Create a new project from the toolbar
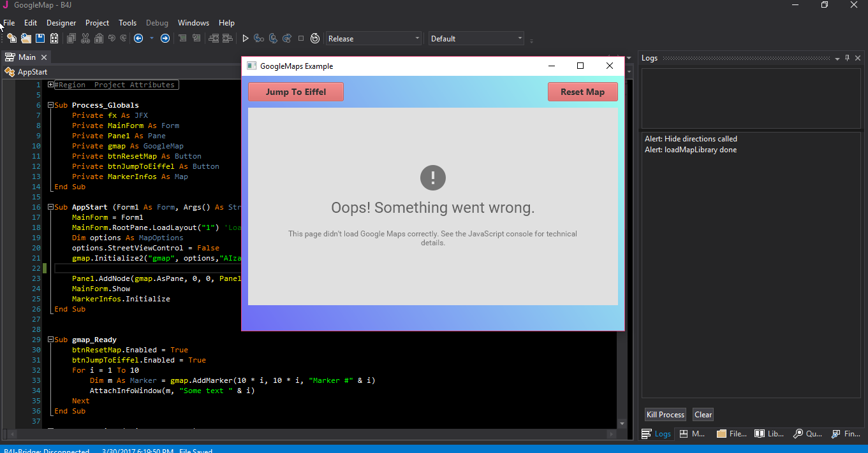This screenshot has width=868, height=453. (x=11, y=38)
